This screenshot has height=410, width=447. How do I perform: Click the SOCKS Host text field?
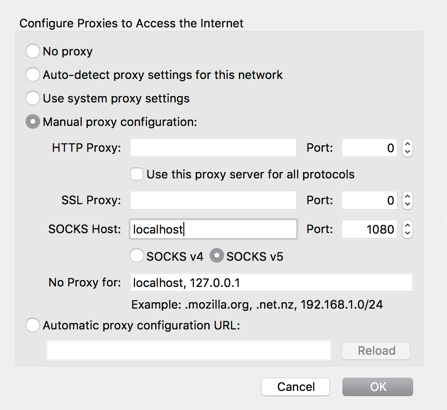point(213,229)
